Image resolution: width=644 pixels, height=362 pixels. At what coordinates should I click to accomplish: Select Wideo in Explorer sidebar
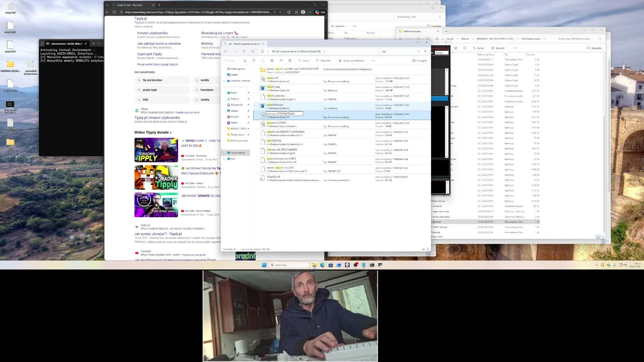(x=234, y=123)
